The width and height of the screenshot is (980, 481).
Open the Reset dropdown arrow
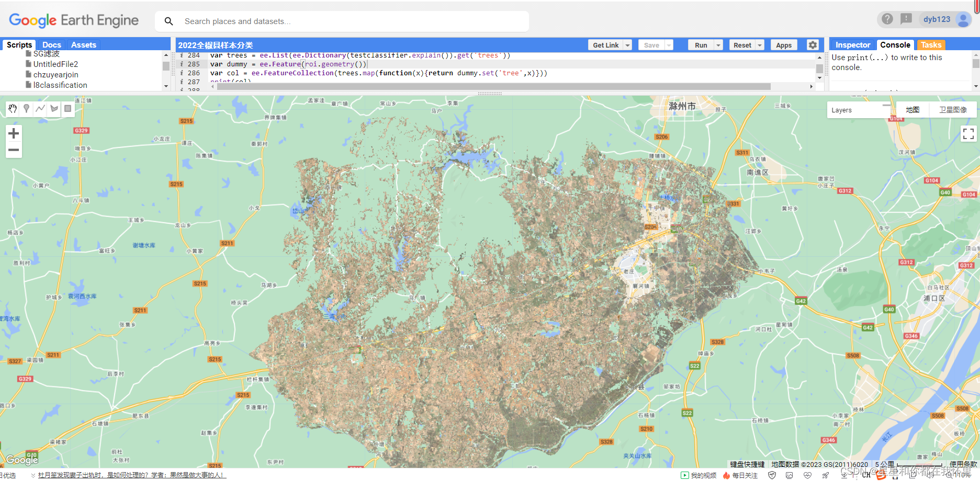click(x=760, y=45)
